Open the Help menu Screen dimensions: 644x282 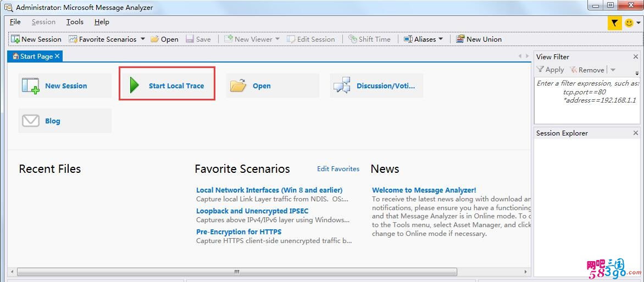(102, 22)
